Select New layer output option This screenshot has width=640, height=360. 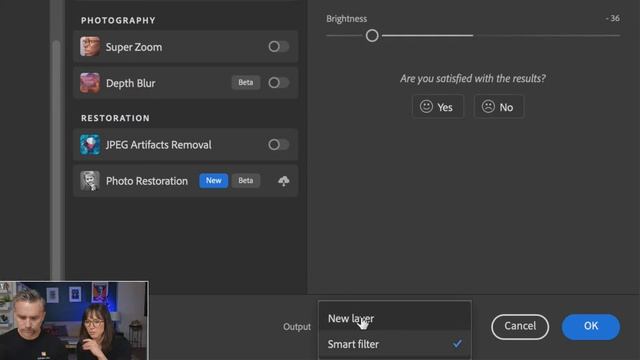(x=395, y=318)
